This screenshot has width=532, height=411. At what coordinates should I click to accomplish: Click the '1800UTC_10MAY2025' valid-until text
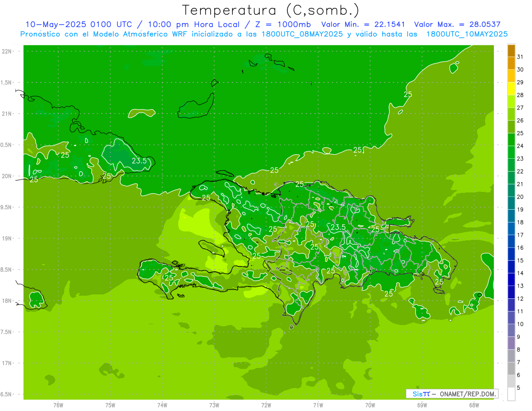coord(467,34)
